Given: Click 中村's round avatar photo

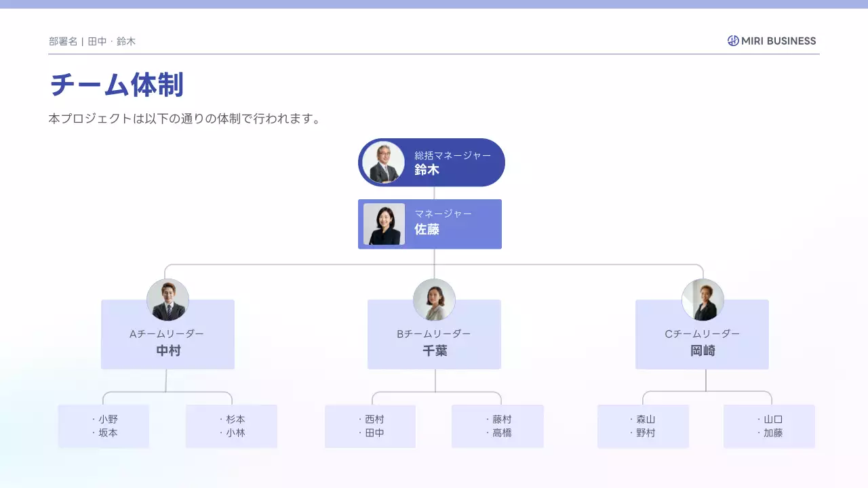Looking at the screenshot, I should 167,300.
